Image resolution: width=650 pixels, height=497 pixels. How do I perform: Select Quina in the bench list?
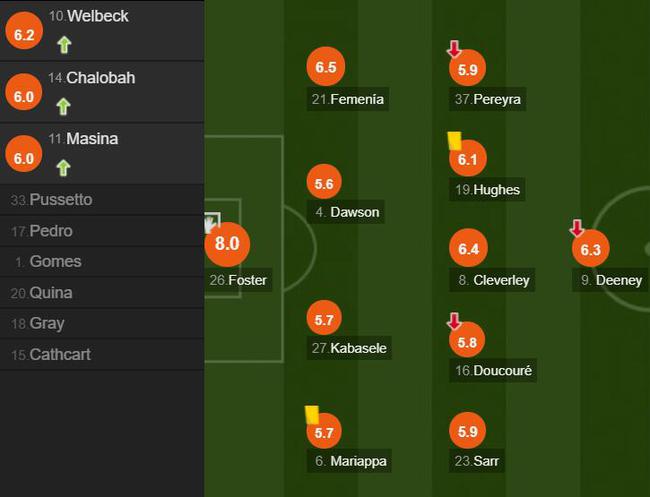(102, 293)
